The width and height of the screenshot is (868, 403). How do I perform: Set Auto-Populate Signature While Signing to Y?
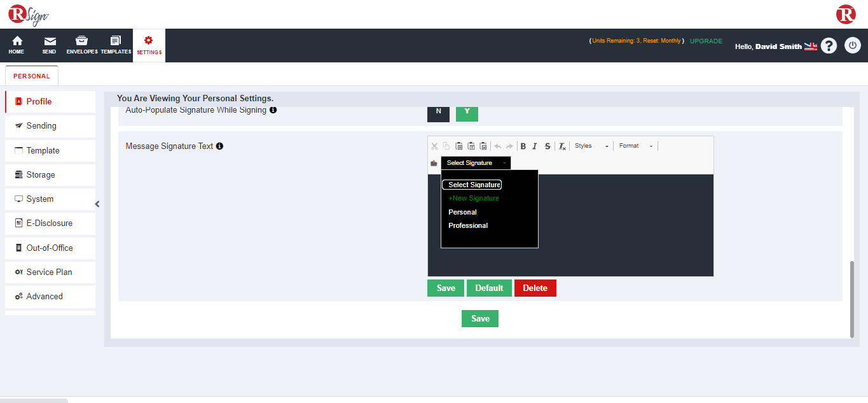point(467,113)
